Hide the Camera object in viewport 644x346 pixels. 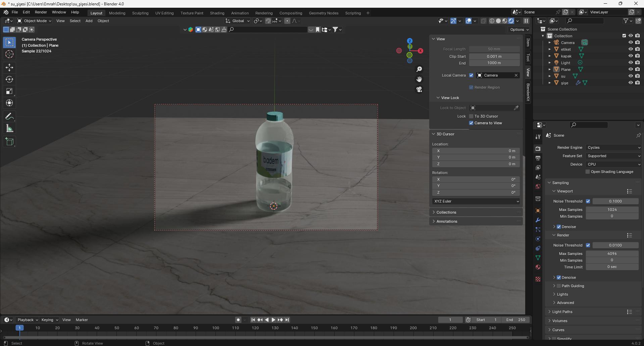[631, 42]
